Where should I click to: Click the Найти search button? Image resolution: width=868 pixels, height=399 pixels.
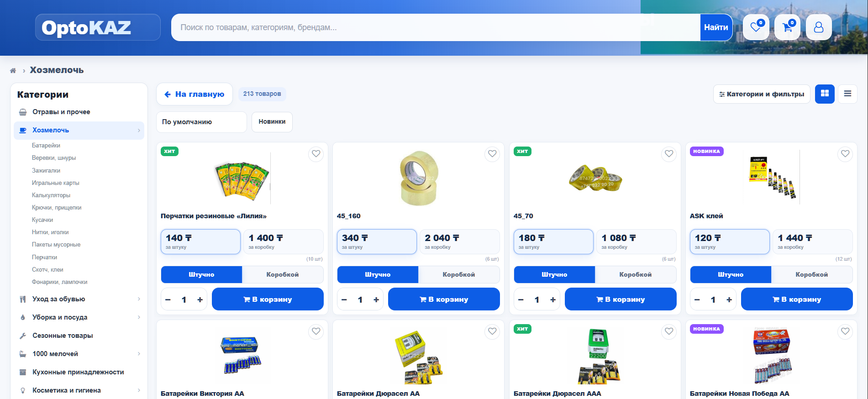click(716, 27)
